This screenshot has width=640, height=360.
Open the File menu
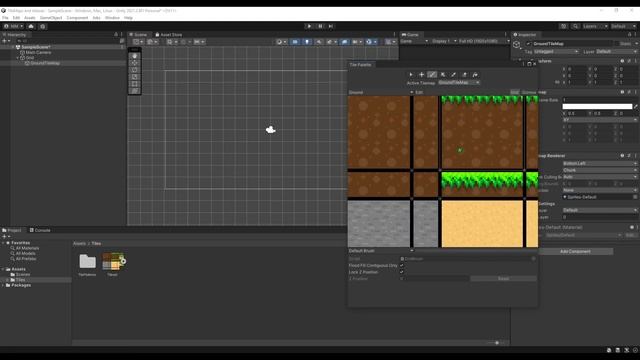(5, 18)
